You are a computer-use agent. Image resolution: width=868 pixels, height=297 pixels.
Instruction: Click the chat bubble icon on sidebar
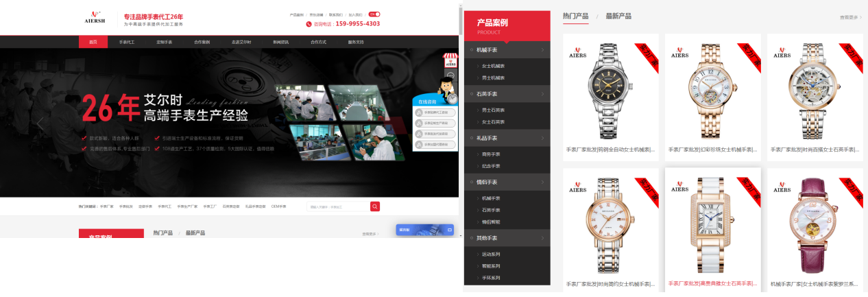(450, 75)
